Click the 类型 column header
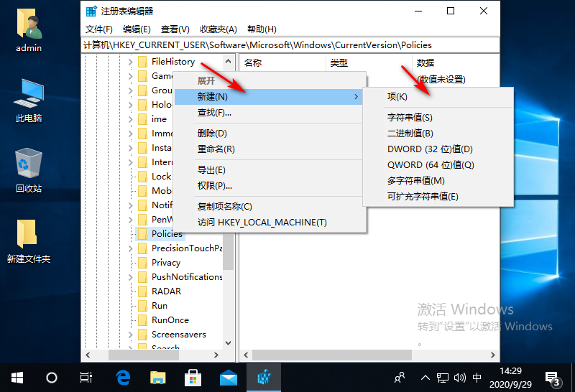This screenshot has width=575, height=392. [369, 62]
